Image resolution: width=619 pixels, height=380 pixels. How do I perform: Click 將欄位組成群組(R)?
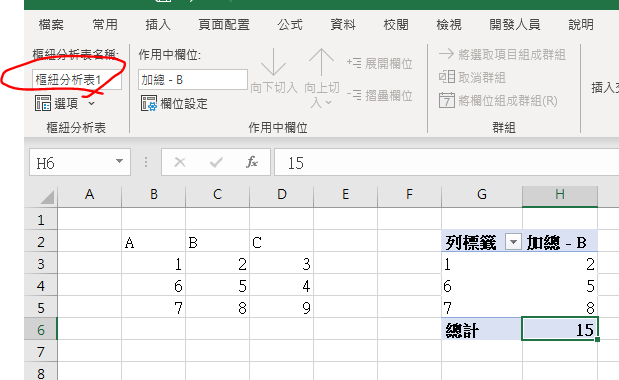click(x=498, y=101)
